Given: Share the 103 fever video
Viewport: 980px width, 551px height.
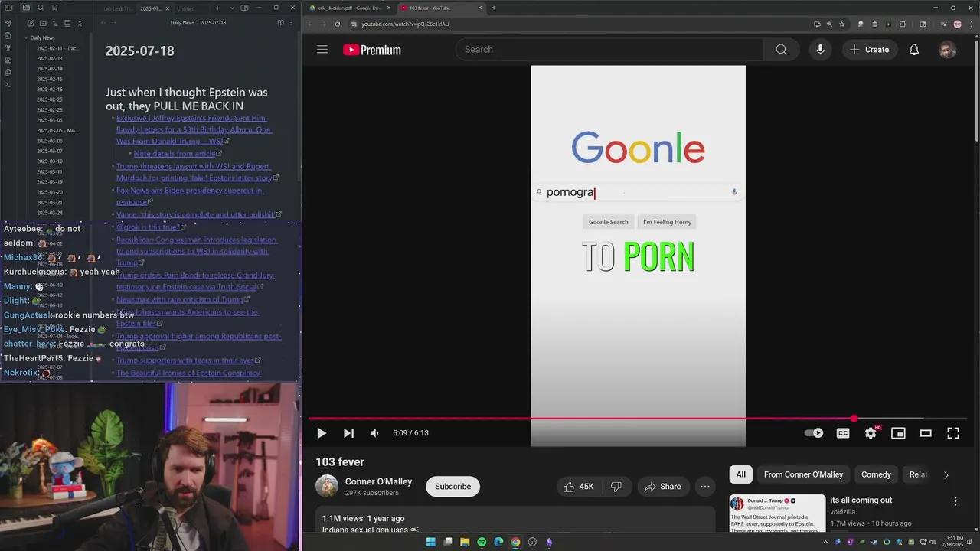Looking at the screenshot, I should [x=662, y=487].
